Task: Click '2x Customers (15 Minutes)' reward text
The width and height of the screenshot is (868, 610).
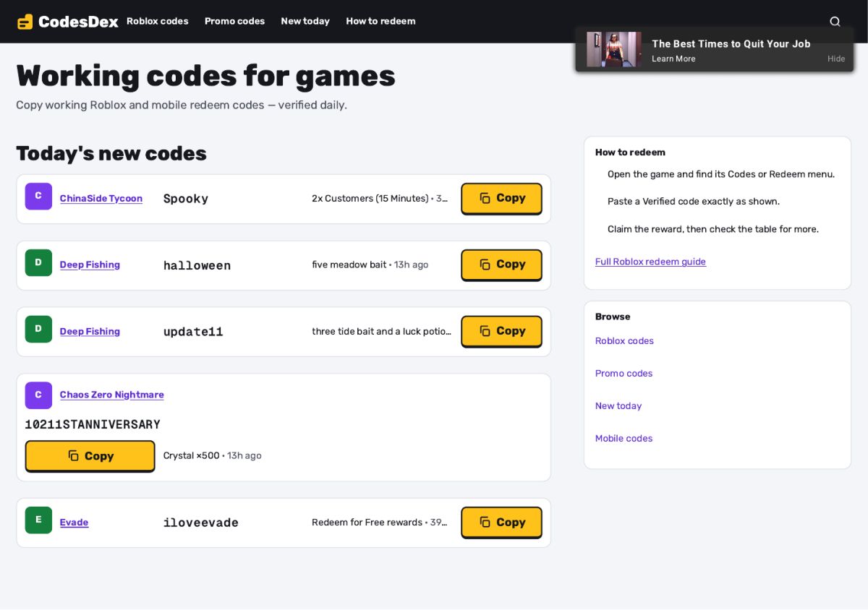Action: pos(370,199)
